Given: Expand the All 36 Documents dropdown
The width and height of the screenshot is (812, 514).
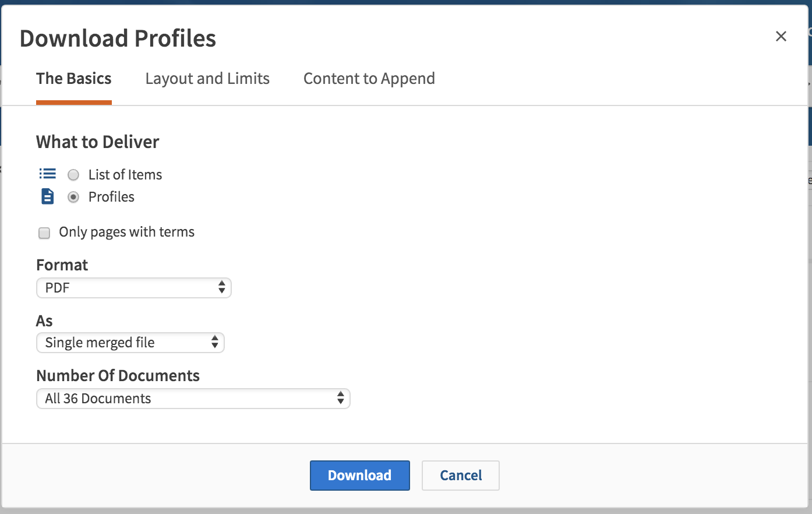Looking at the screenshot, I should [x=193, y=399].
